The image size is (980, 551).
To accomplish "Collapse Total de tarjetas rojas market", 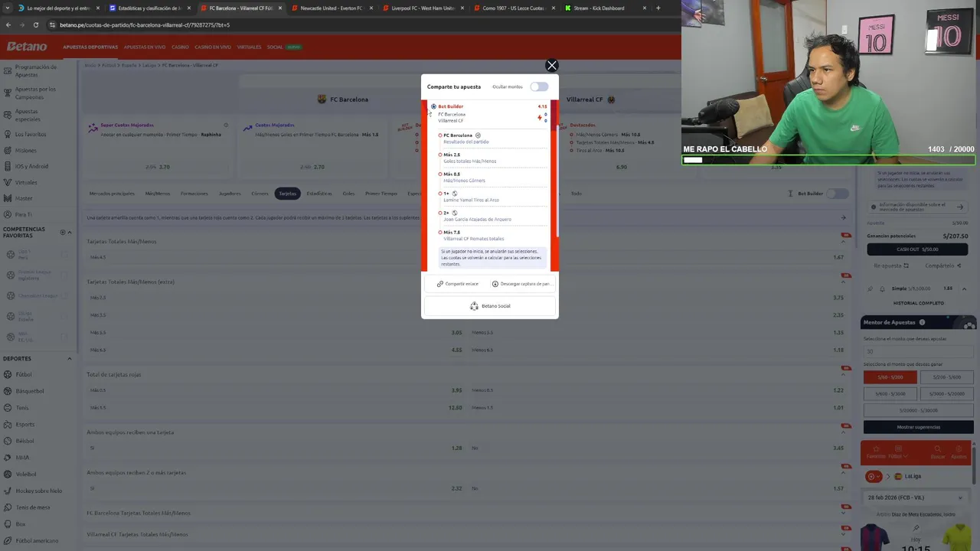I will click(844, 375).
